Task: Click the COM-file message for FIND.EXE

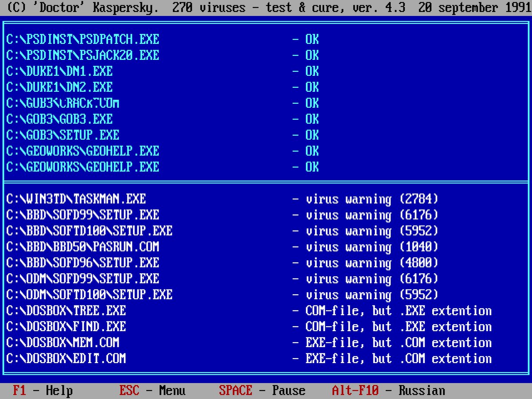Action: coord(399,327)
